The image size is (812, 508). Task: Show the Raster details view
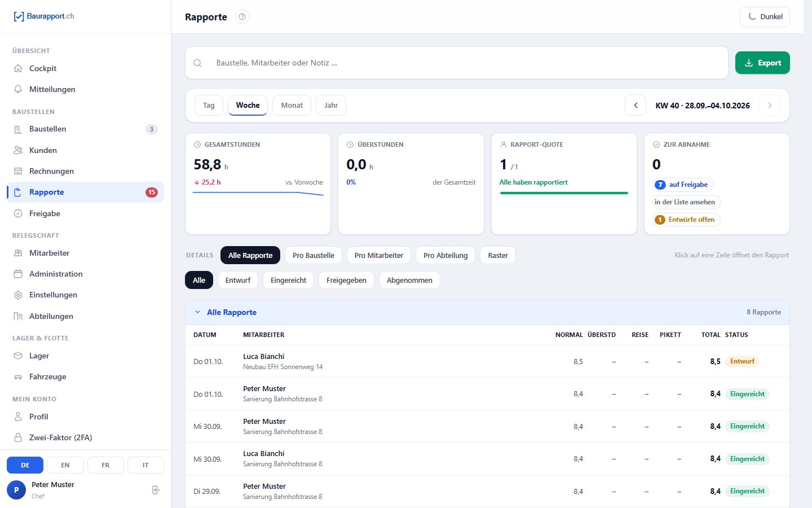(x=498, y=255)
